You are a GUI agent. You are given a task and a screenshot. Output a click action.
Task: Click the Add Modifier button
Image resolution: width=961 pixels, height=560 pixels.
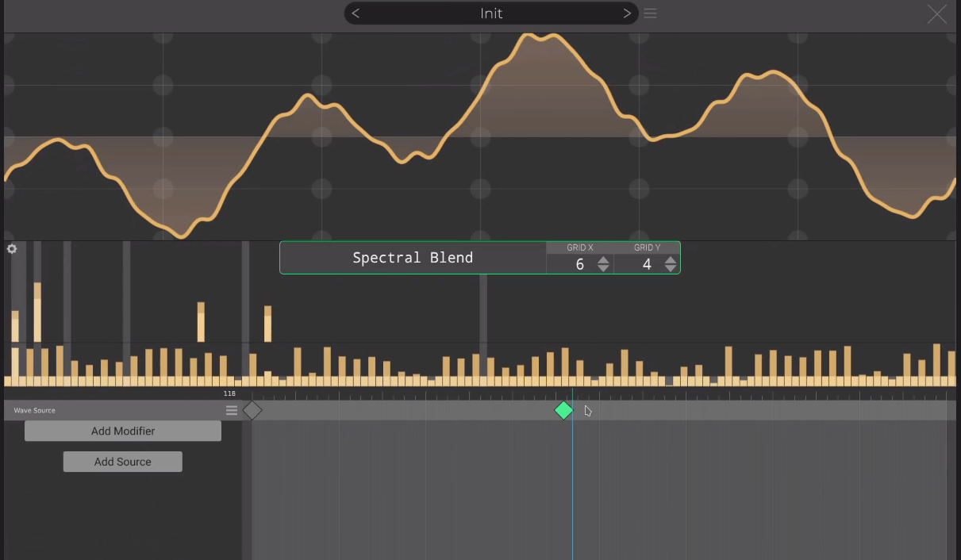[x=122, y=431]
